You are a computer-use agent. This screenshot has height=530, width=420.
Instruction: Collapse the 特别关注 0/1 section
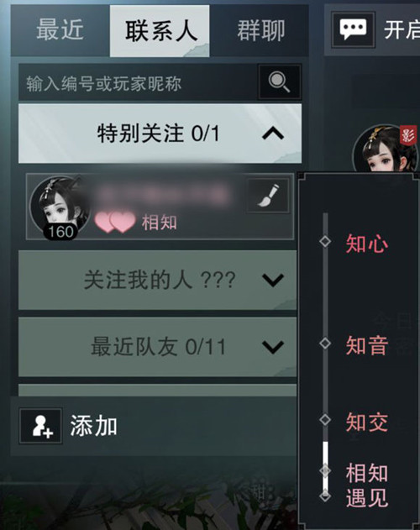[x=160, y=134]
